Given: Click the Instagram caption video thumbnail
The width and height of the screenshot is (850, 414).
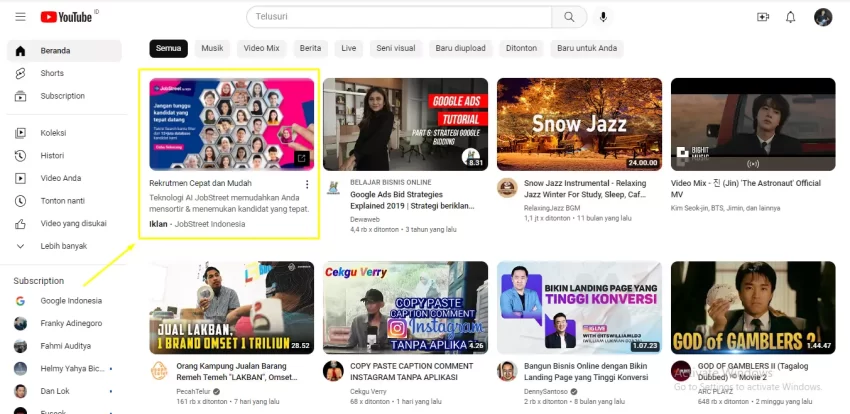Looking at the screenshot, I should pos(405,308).
